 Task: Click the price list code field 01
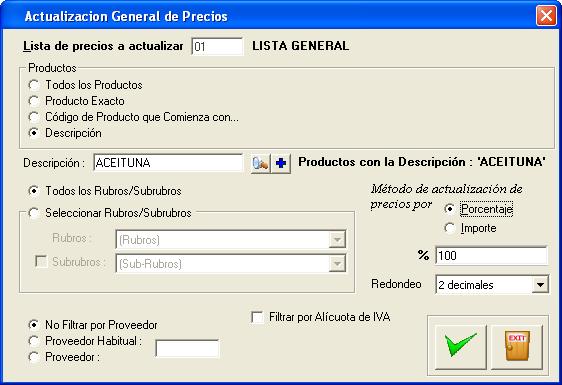coord(217,47)
